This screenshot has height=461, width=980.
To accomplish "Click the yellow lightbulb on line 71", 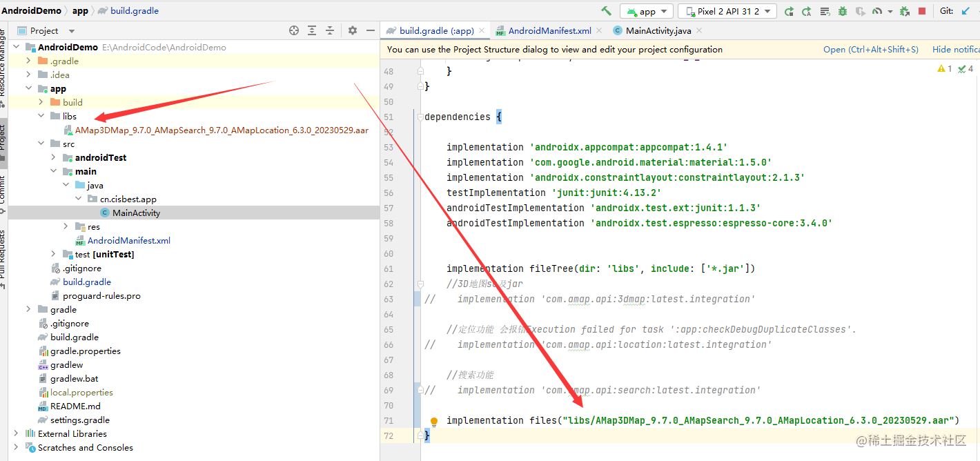I will (434, 421).
